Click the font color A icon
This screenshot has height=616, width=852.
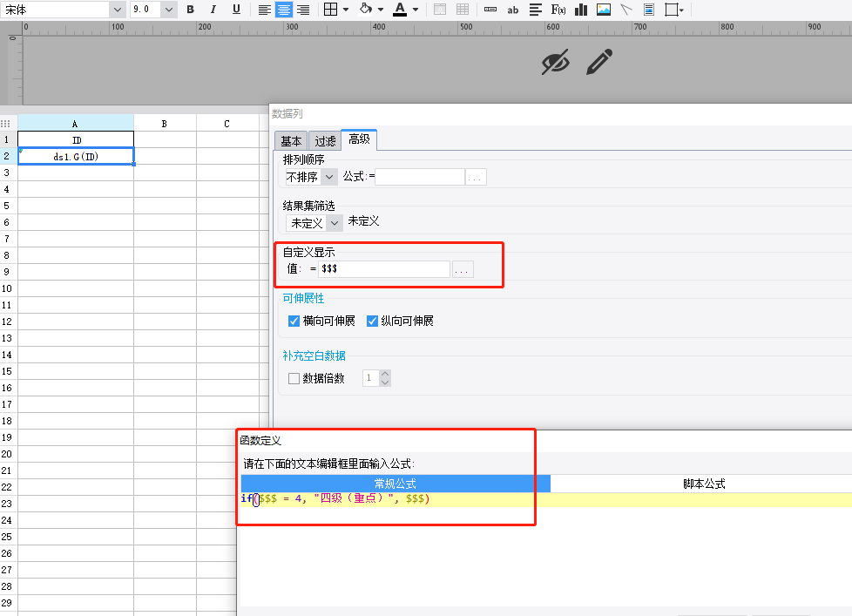click(400, 10)
